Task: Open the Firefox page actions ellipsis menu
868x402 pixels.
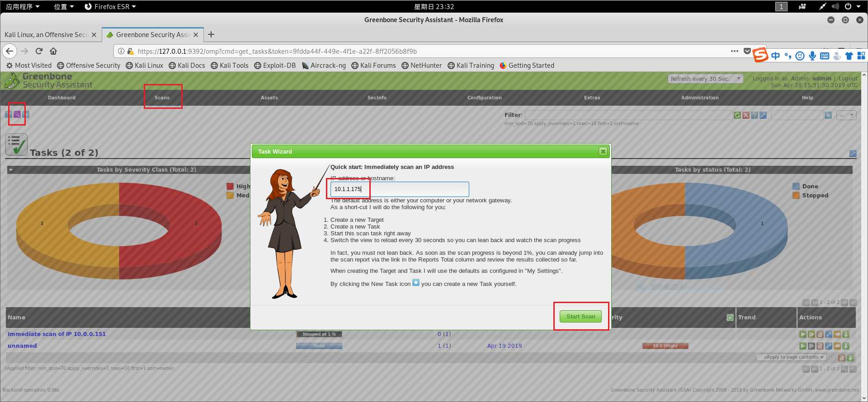Action: (x=735, y=51)
